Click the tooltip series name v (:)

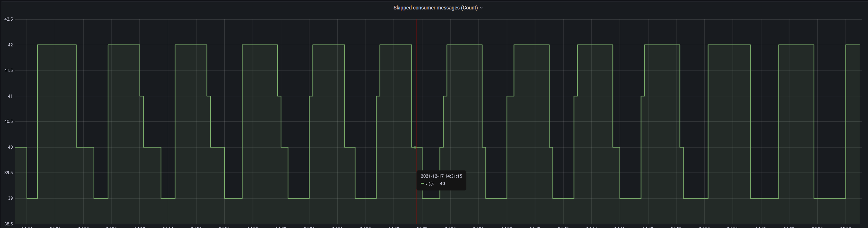[x=429, y=184]
